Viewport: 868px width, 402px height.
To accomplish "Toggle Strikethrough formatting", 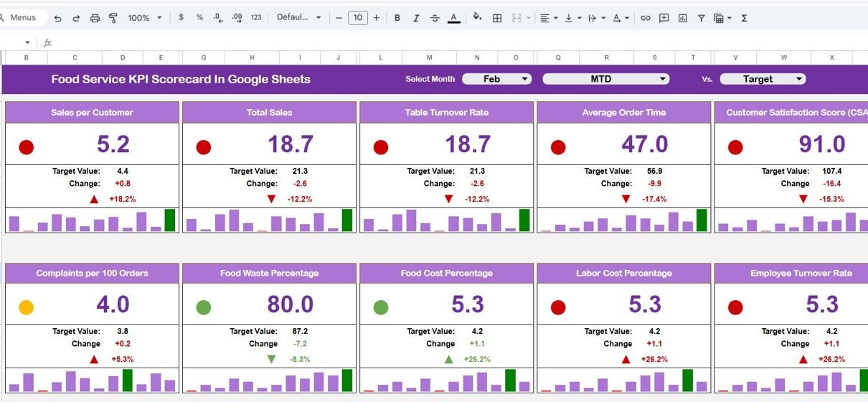I will (434, 18).
